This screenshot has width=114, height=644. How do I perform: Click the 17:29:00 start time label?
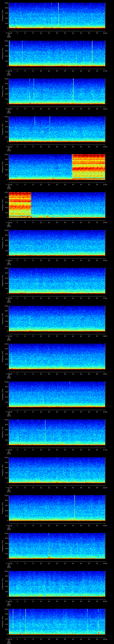click(9, 33)
